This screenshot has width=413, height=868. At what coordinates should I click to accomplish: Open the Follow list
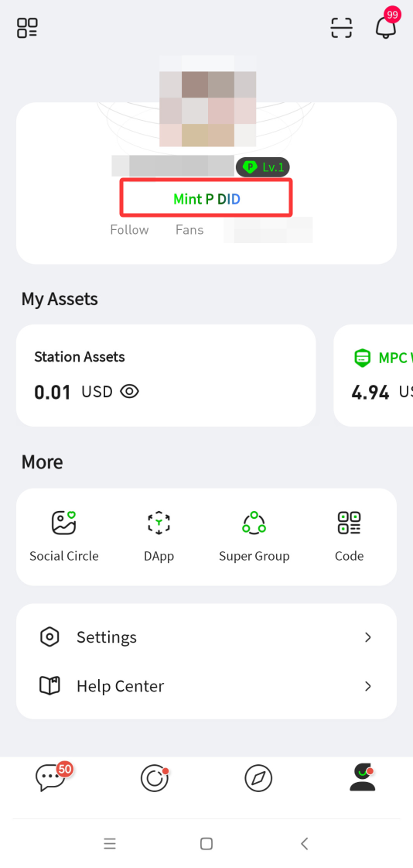[x=129, y=230]
